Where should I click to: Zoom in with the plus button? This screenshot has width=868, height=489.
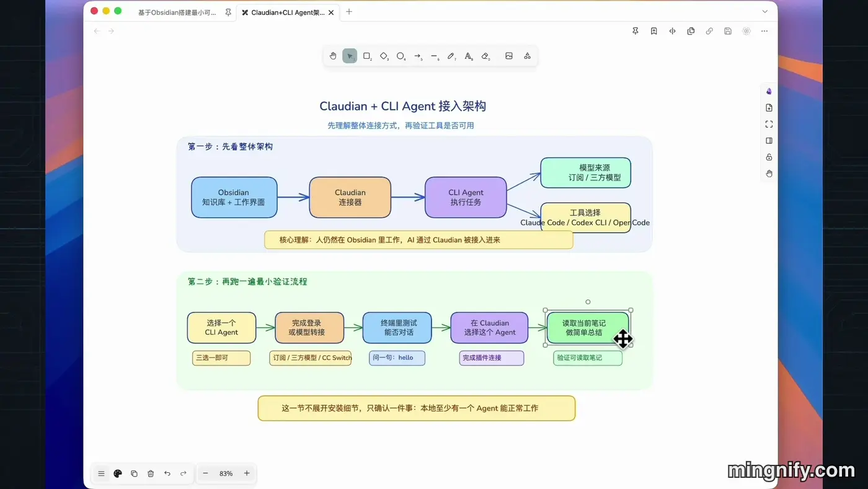(247, 474)
